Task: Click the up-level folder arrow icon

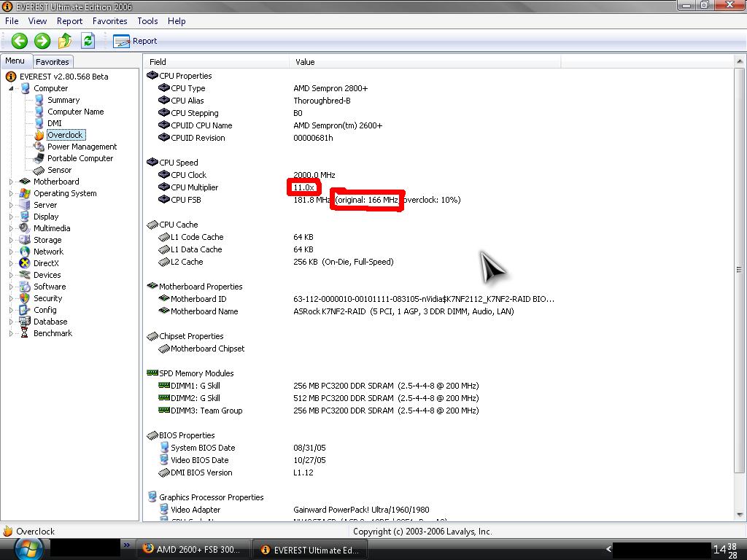Action: click(x=65, y=41)
